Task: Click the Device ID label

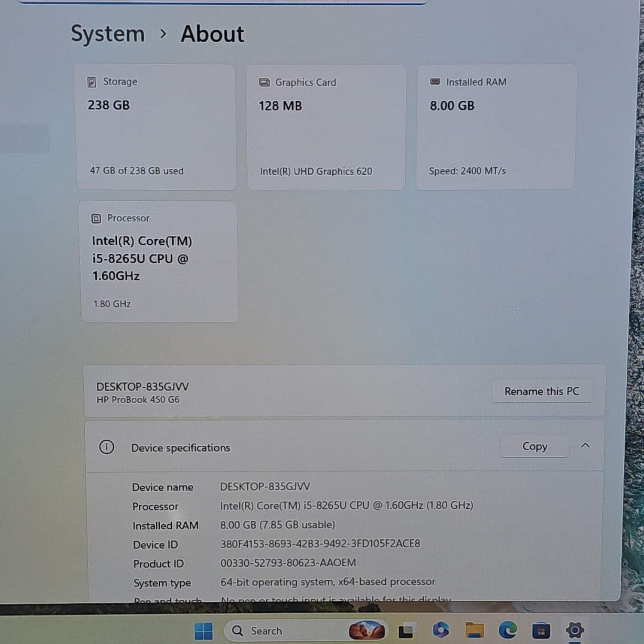Action: (x=155, y=545)
